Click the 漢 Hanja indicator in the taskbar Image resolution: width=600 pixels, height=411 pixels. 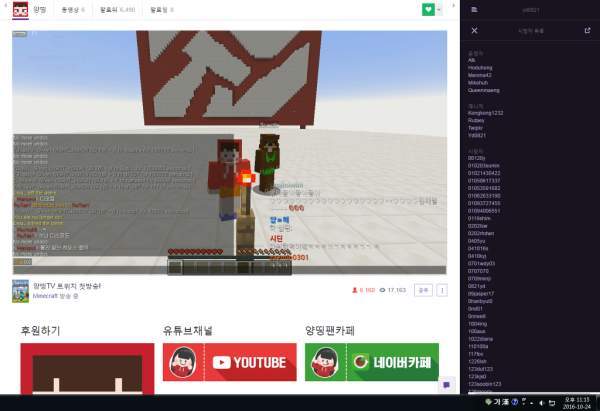point(505,402)
